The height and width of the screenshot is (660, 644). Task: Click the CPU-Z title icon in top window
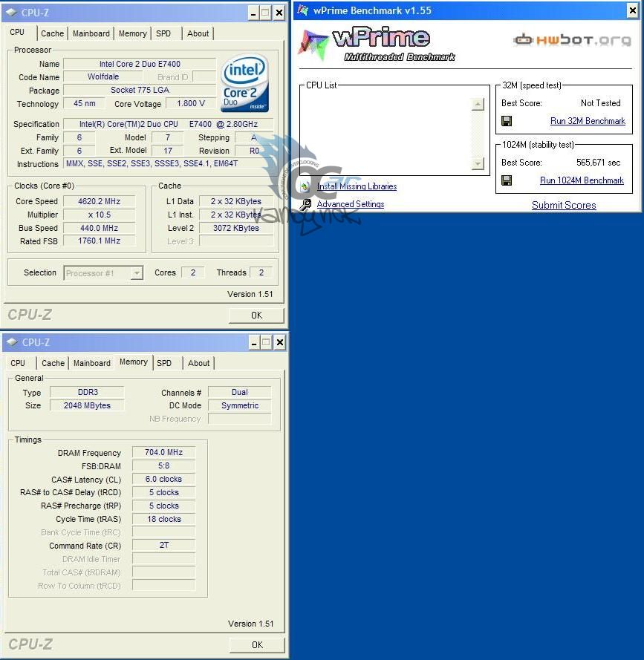(11, 13)
